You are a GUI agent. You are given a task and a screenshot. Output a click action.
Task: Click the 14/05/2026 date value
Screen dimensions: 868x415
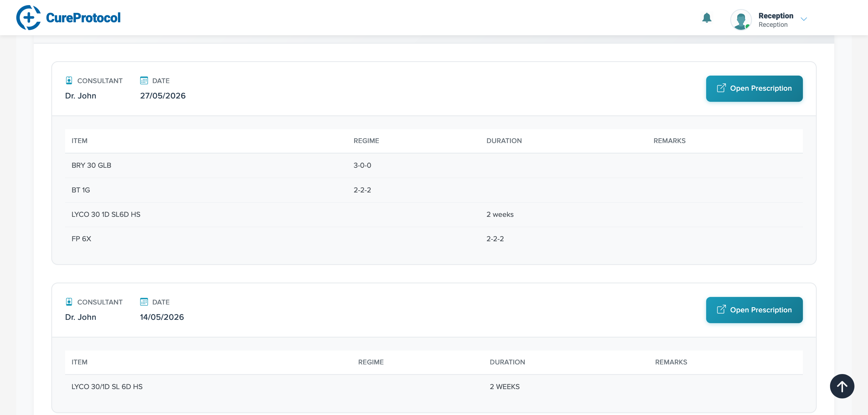click(x=162, y=317)
